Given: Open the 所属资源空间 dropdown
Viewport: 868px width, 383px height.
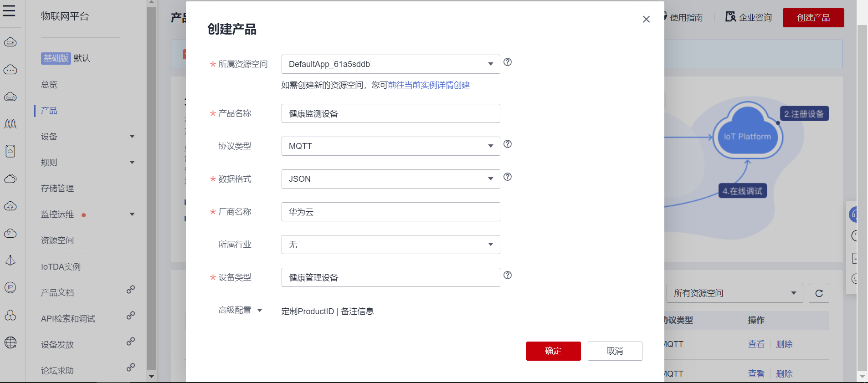Looking at the screenshot, I should click(390, 64).
